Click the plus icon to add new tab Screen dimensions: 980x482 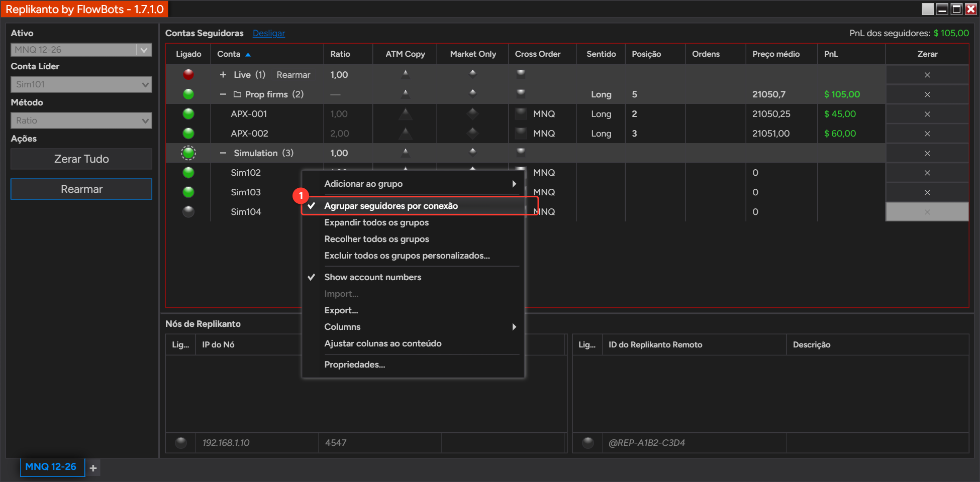click(93, 468)
